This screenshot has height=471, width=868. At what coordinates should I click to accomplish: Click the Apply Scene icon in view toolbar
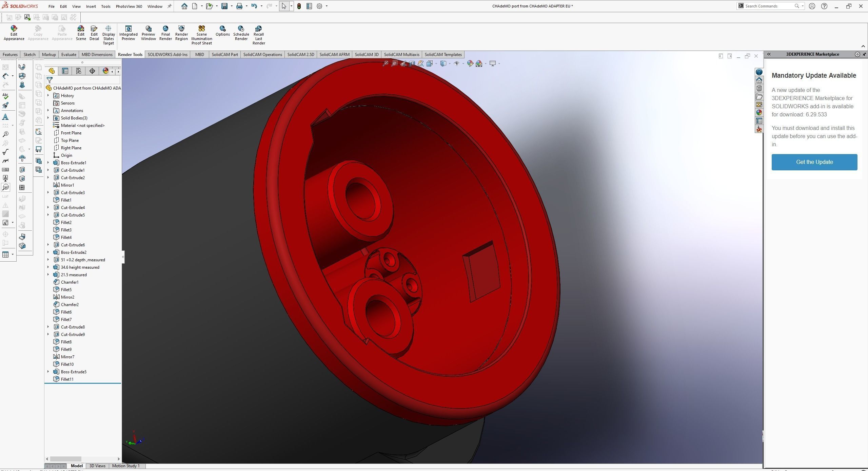click(x=479, y=63)
